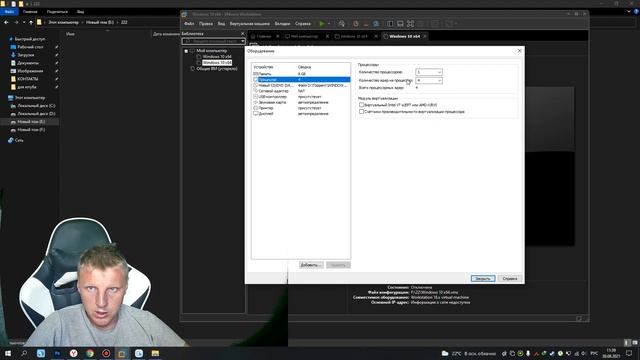Open Explorer Вид ribbon tab
Viewport: 640px width, 360px height.
[80, 12]
